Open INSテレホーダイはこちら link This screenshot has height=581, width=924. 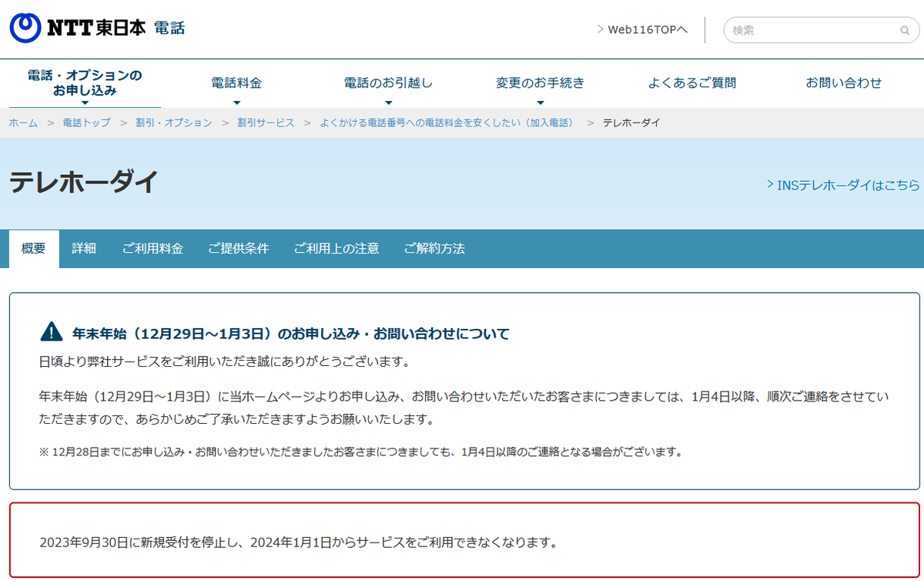pyautogui.click(x=843, y=185)
